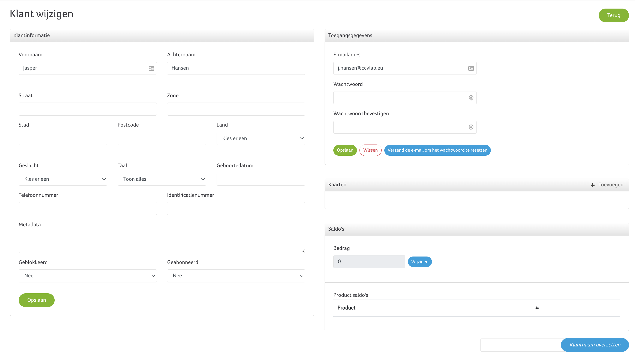This screenshot has width=635, height=364.
Task: Click the key icon in Wachtwoord bevestigen field
Action: [471, 127]
